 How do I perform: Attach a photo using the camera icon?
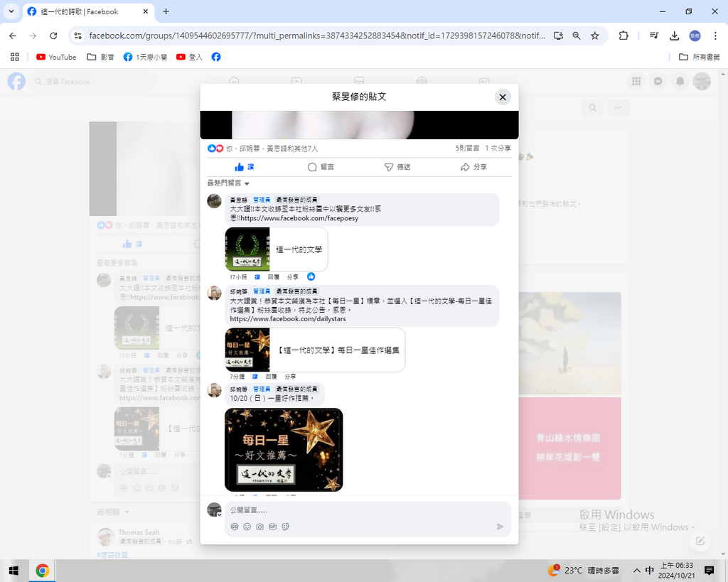click(x=259, y=527)
